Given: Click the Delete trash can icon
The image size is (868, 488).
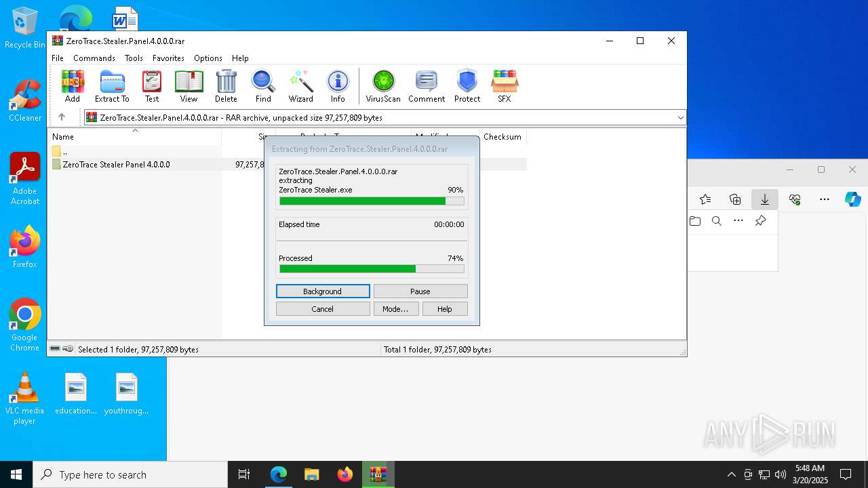Looking at the screenshot, I should click(x=226, y=86).
